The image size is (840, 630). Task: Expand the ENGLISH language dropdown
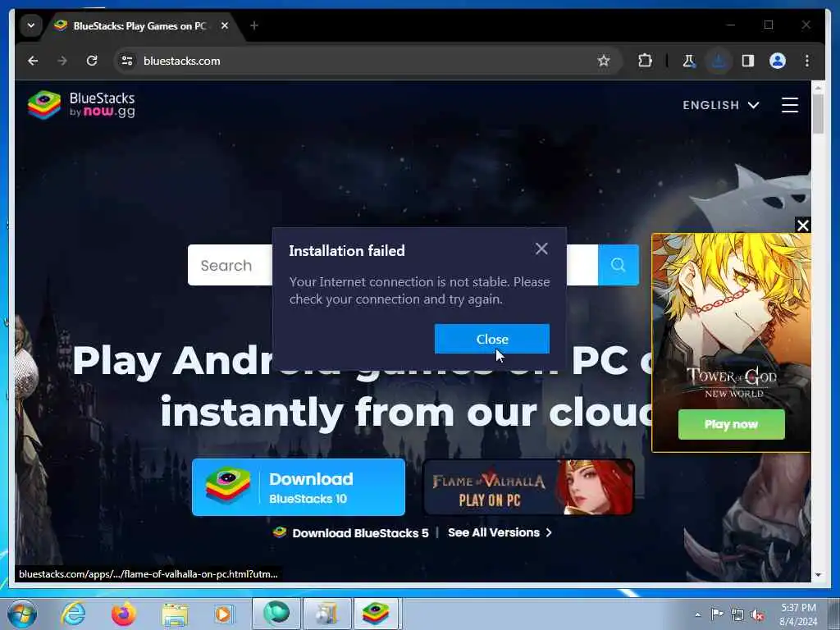(x=720, y=105)
